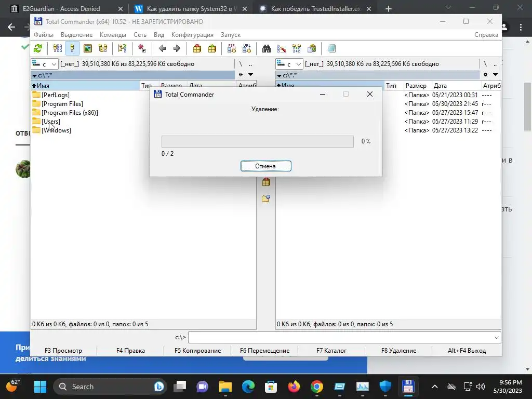This screenshot has height=399, width=532.
Task: Sort right panel by Дата column
Action: pos(456,86)
